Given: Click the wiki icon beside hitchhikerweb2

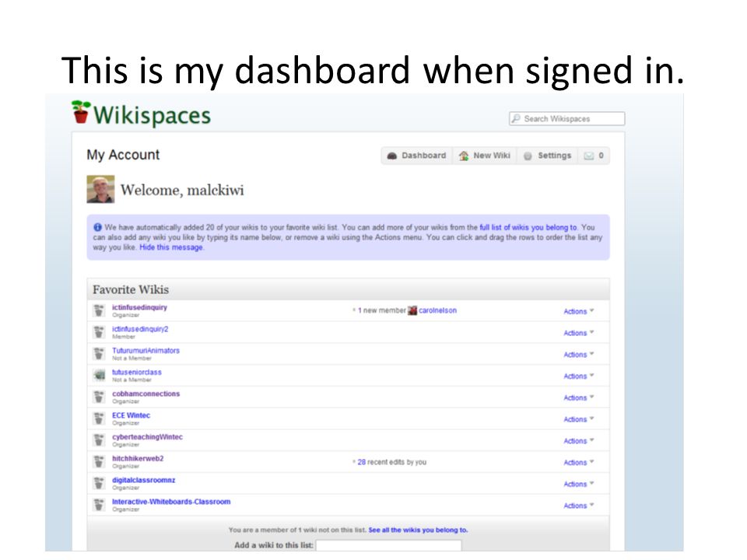Looking at the screenshot, I should (99, 461).
